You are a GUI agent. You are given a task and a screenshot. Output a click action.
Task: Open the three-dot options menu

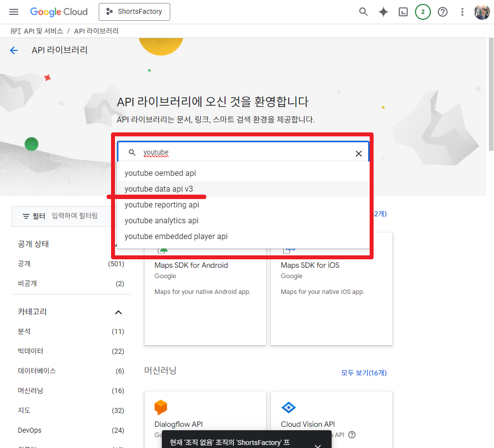(x=462, y=11)
